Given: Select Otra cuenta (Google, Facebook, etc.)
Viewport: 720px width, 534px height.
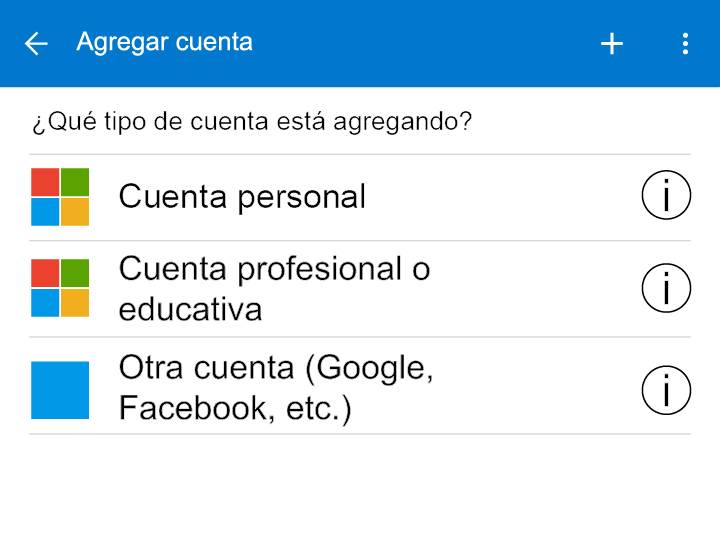Looking at the screenshot, I should click(360, 386).
